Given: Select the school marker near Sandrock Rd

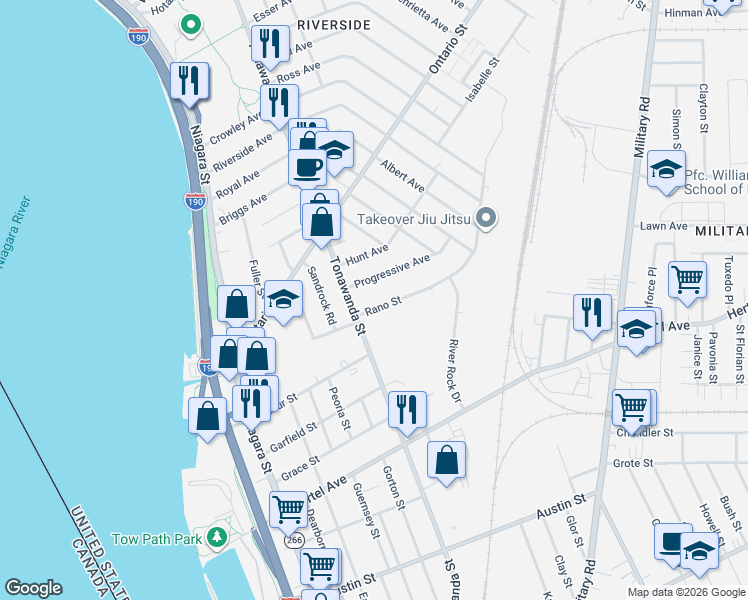Looking at the screenshot, I should click(283, 300).
